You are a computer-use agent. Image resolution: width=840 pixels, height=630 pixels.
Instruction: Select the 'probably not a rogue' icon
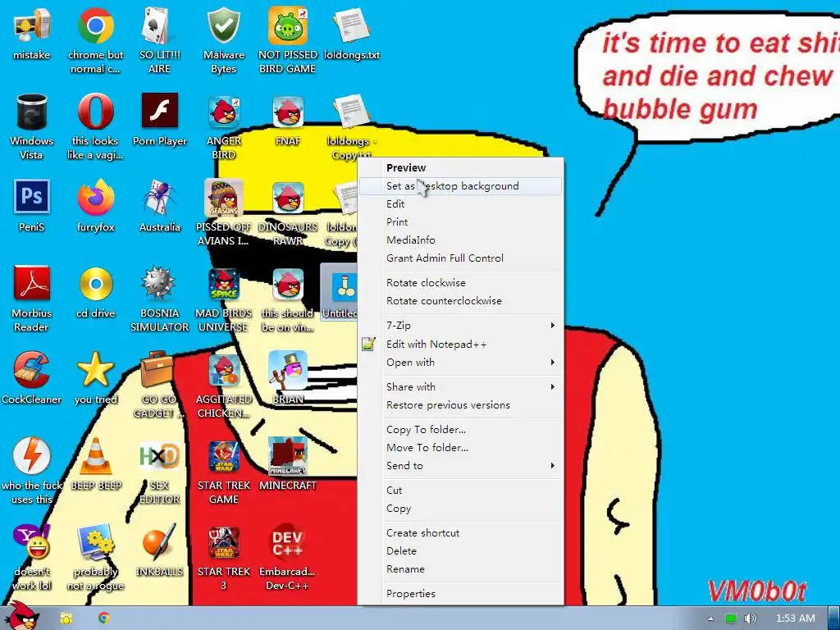(x=95, y=557)
